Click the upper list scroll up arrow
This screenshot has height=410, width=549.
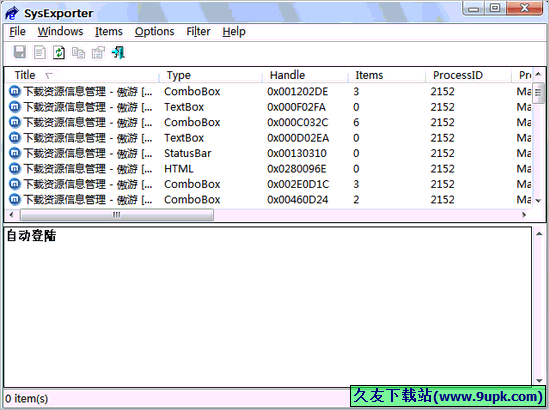point(538,74)
